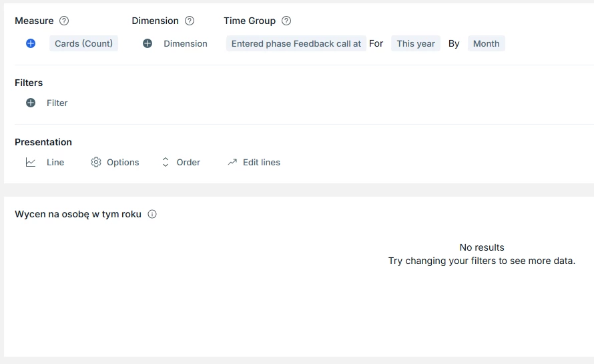Click the Wycen na osobę w tym roku title
Screen dimensions: 594x364
click(x=78, y=214)
